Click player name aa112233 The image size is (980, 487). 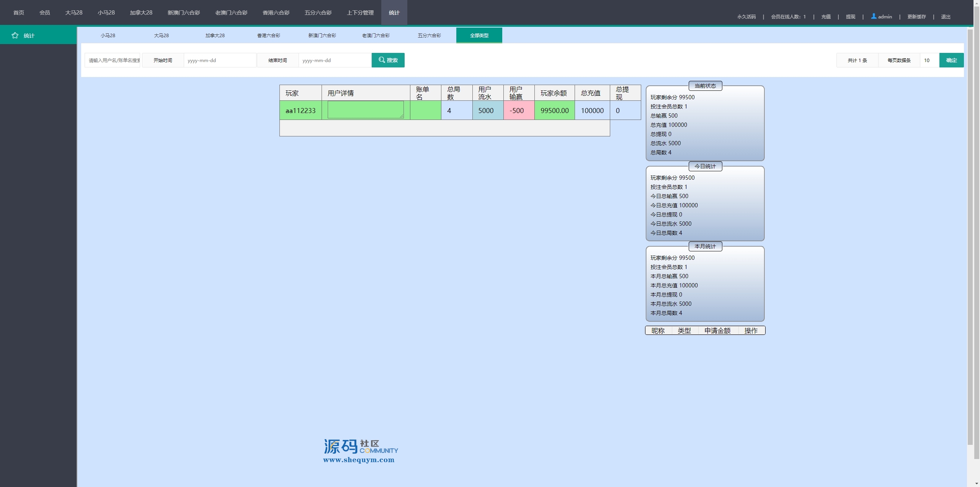[301, 110]
